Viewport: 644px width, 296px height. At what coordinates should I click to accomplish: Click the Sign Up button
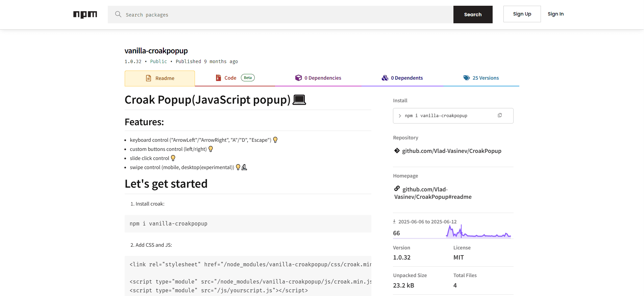[x=522, y=14]
